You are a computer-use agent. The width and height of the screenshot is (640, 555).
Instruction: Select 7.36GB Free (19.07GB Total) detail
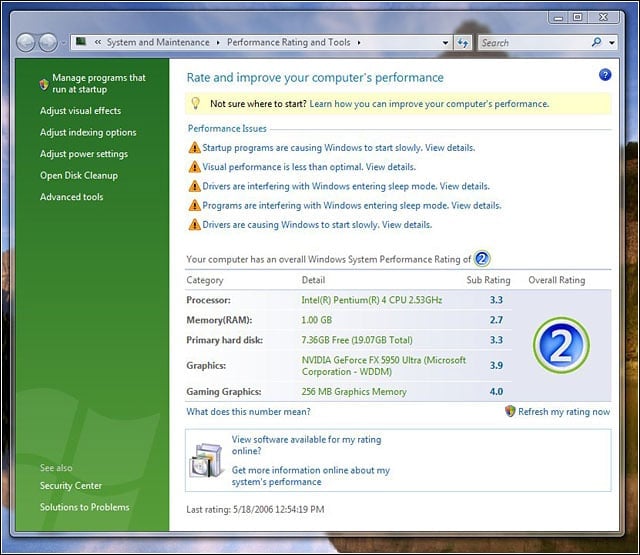357,340
